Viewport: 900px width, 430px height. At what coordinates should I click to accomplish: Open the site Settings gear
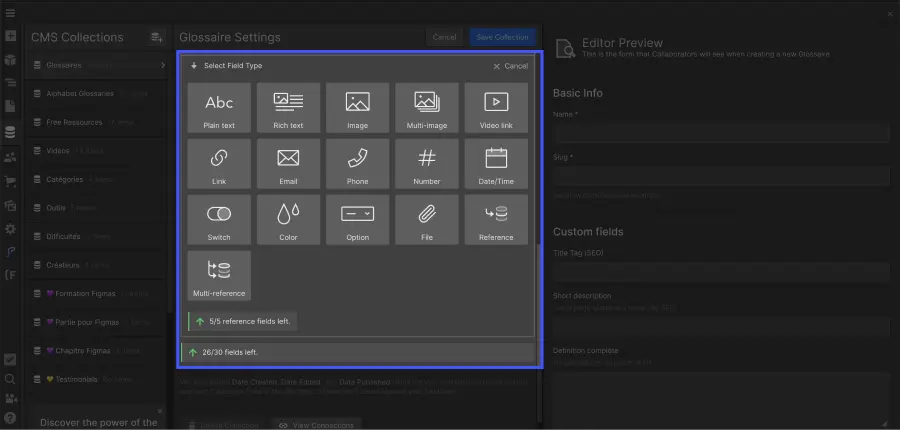[x=10, y=229]
